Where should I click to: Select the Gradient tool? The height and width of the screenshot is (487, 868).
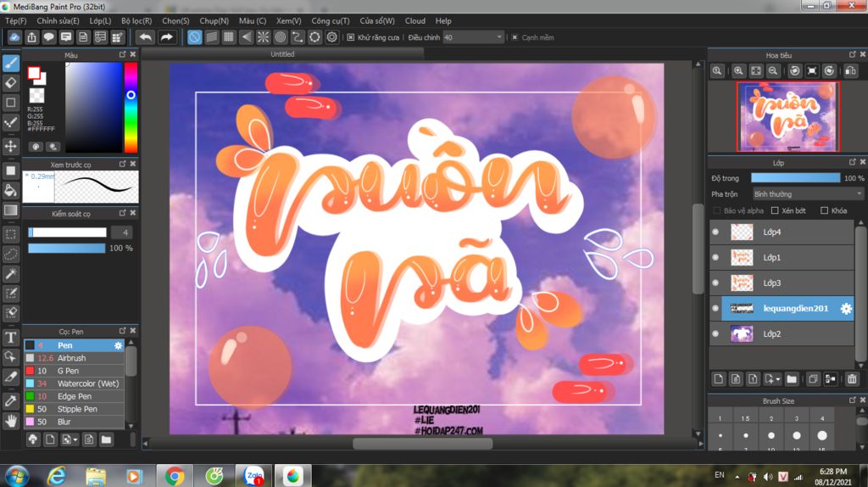tap(10, 210)
